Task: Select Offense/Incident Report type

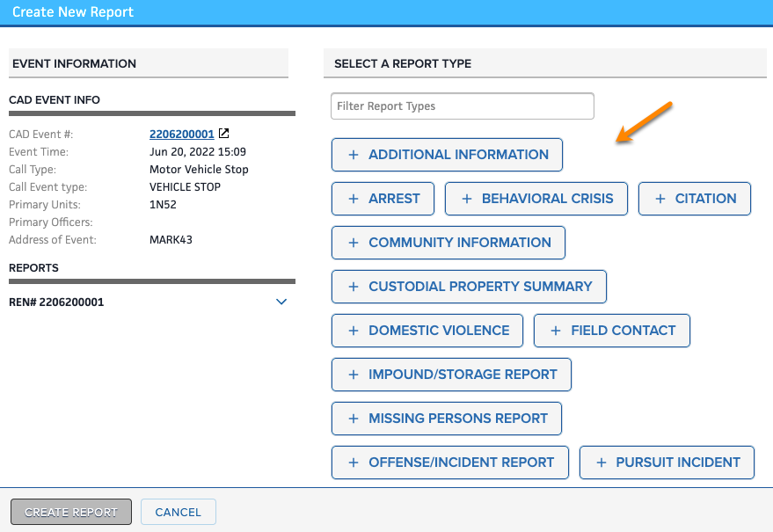Action: click(450, 463)
